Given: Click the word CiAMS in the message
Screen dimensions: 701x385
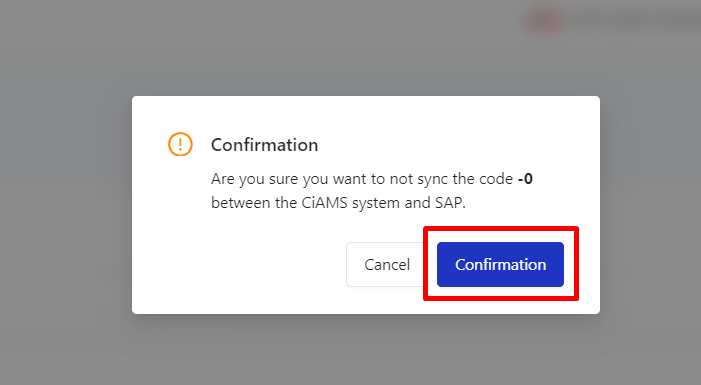Looking at the screenshot, I should 324,203.
